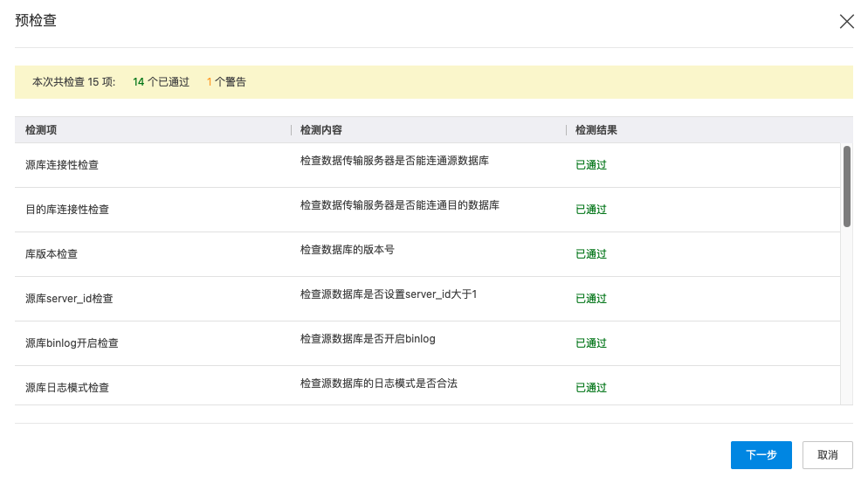
Task: Click description 检查源数据库是否开启binlog
Action: point(368,339)
